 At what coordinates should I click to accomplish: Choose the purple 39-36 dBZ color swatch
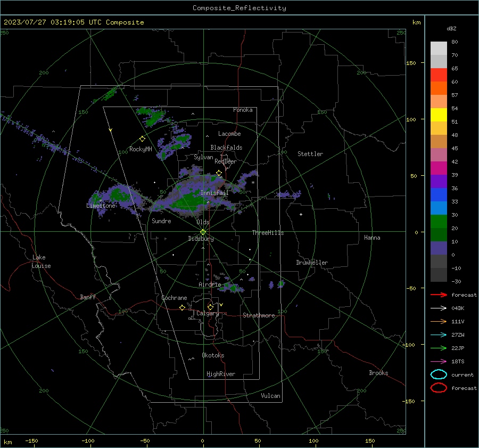point(439,181)
